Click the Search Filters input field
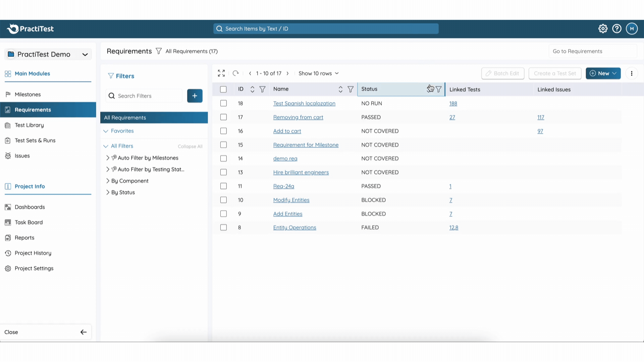The image size is (644, 362). click(x=144, y=96)
